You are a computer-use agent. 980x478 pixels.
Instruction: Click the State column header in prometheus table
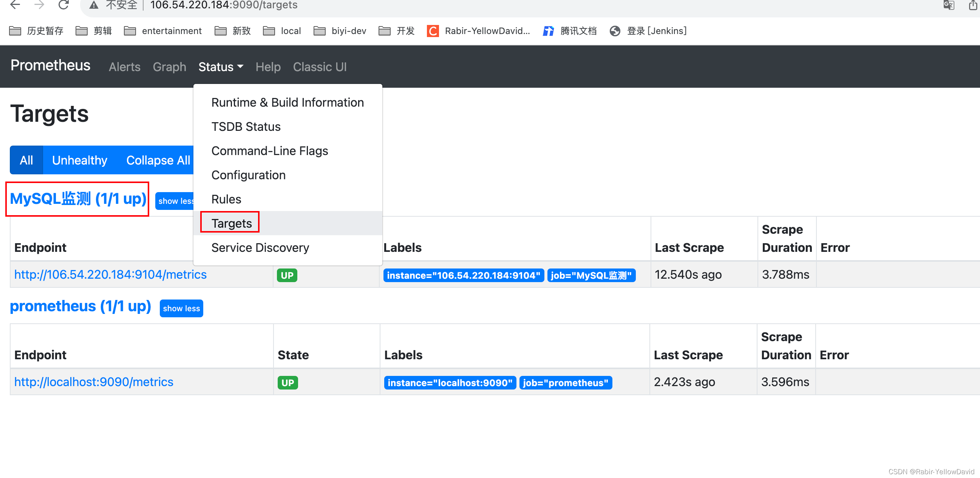pyautogui.click(x=293, y=355)
